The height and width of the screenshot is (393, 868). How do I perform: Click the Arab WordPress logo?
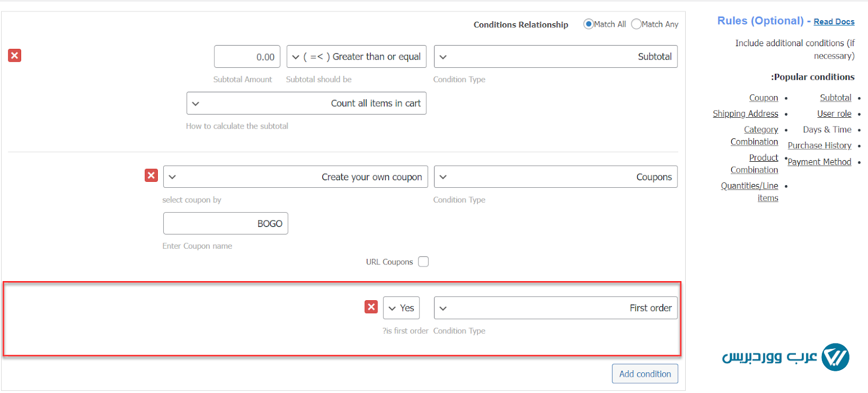click(x=786, y=357)
